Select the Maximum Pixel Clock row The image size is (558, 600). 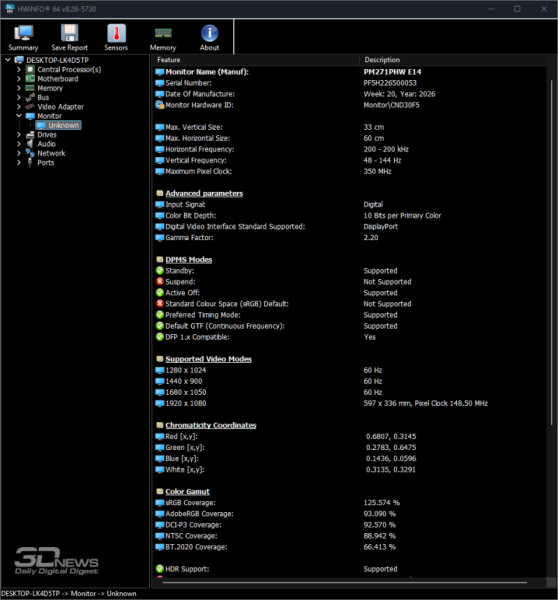(350, 171)
